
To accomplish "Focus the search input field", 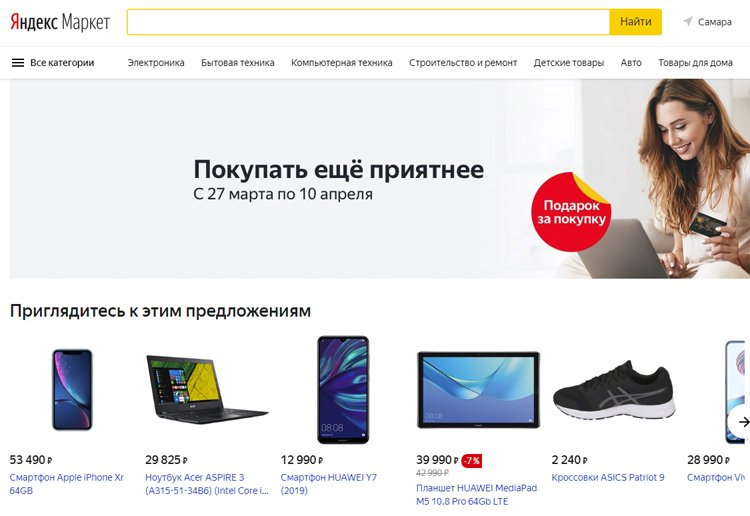I will (x=368, y=22).
